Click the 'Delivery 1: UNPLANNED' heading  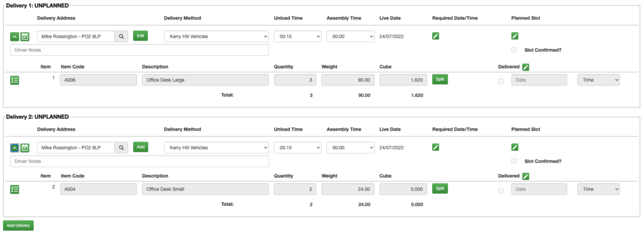pyautogui.click(x=37, y=5)
